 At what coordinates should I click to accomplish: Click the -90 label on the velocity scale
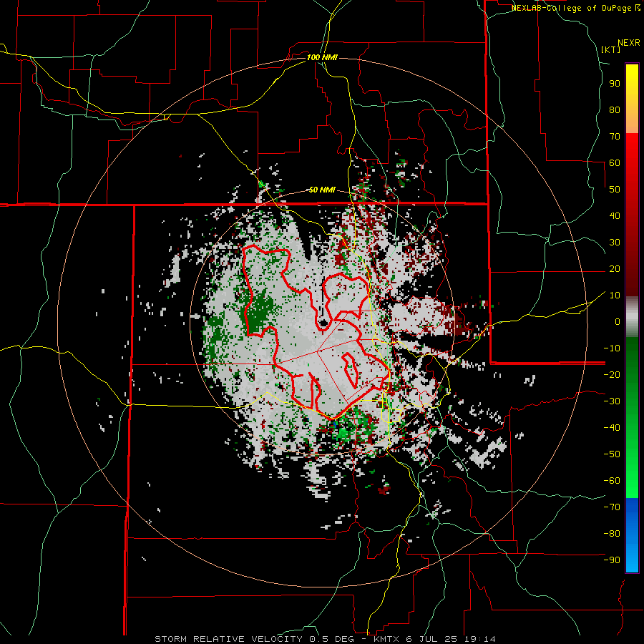coord(612,560)
